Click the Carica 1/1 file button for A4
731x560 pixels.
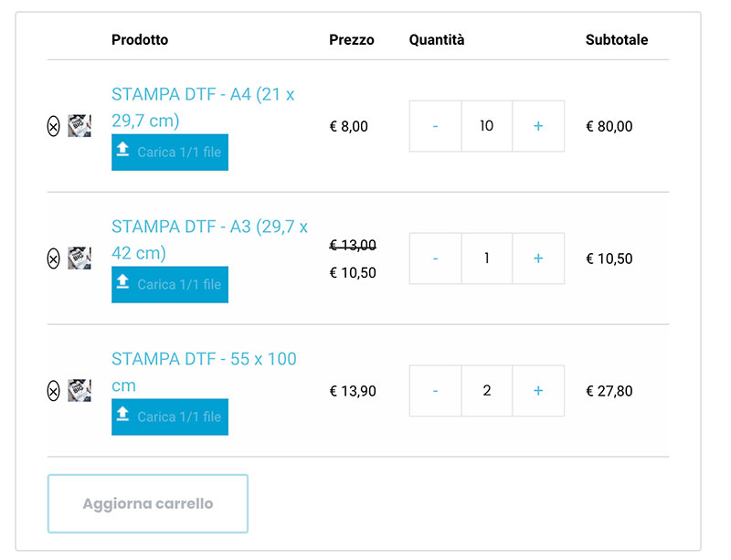pos(169,152)
